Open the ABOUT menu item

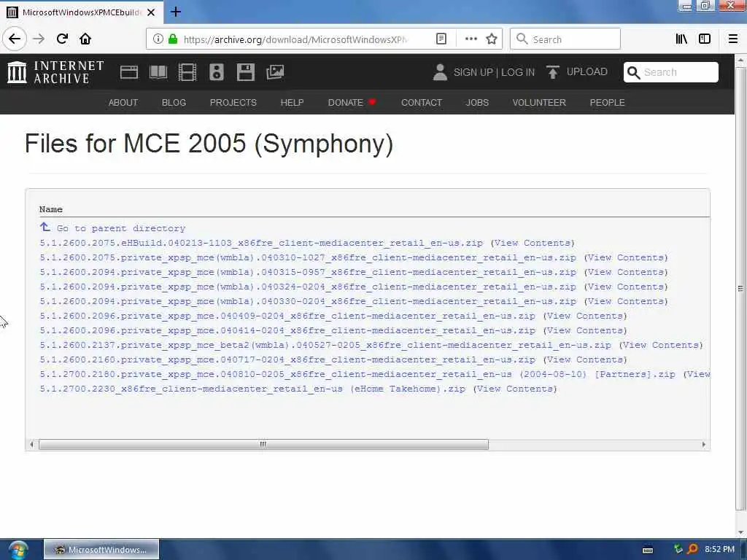pos(123,102)
